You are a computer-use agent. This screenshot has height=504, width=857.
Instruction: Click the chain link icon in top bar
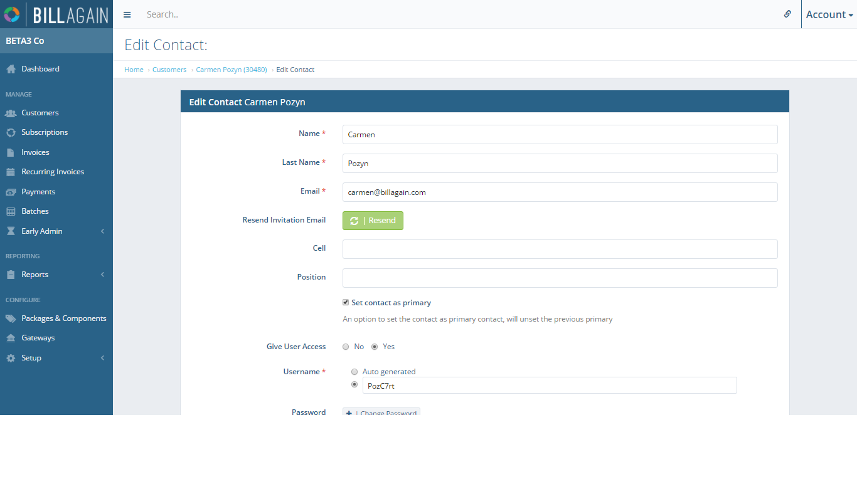click(787, 14)
